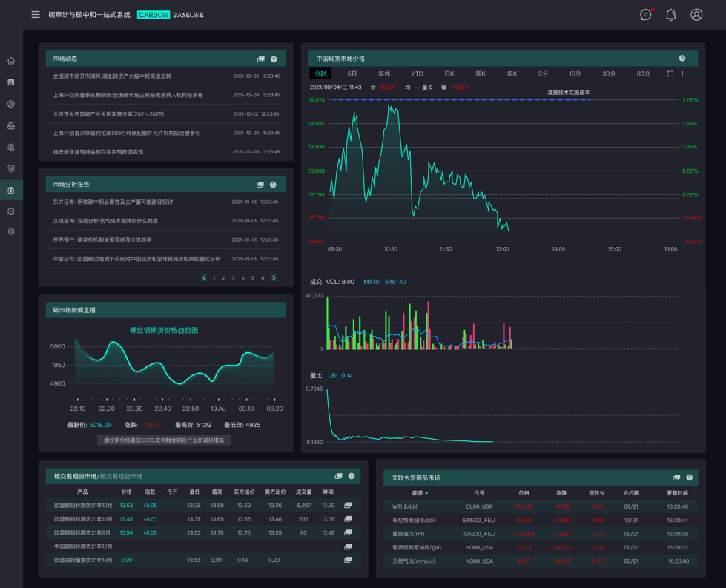Screen dimensions: 726x588
Task: Show help for 中国现货市场价格 chart
Action: (682, 59)
